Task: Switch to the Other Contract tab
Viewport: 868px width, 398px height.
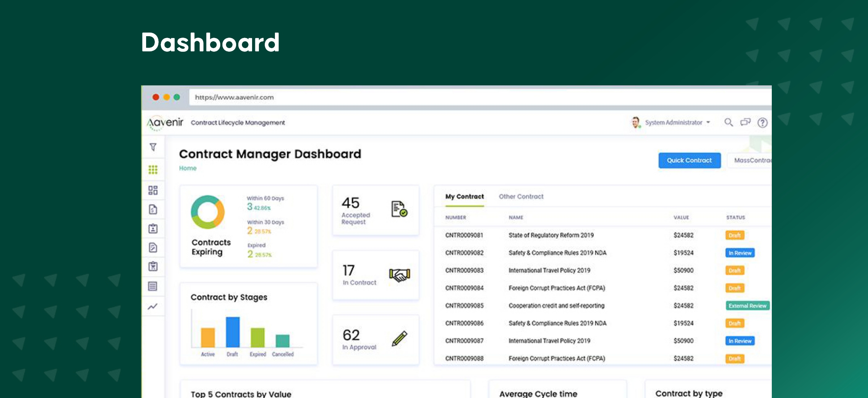Action: [x=521, y=196]
